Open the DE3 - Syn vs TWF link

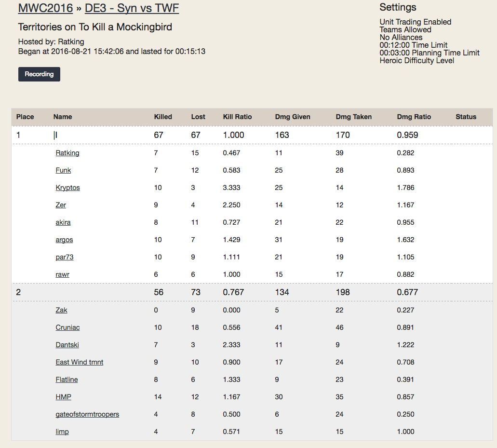coord(132,8)
